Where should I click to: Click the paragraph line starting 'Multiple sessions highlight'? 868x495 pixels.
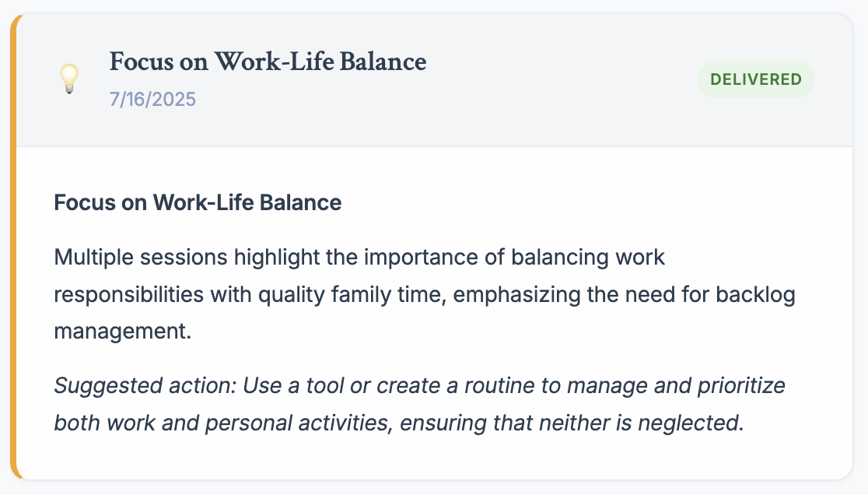[x=359, y=258]
